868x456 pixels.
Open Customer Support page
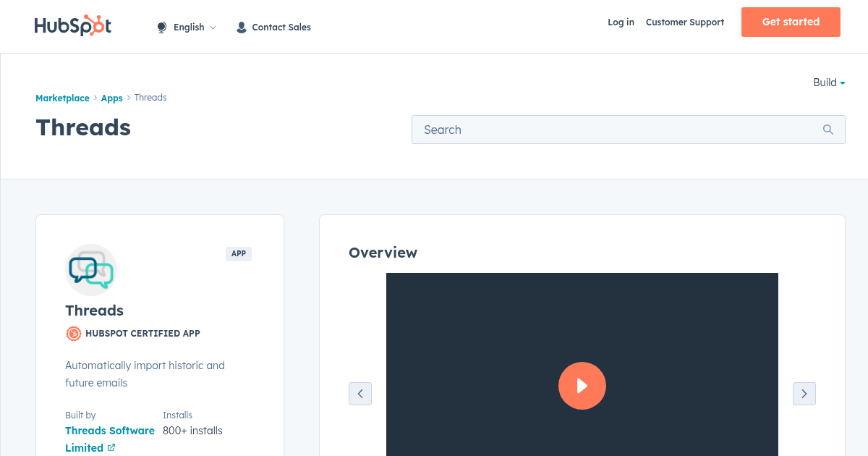pos(684,22)
